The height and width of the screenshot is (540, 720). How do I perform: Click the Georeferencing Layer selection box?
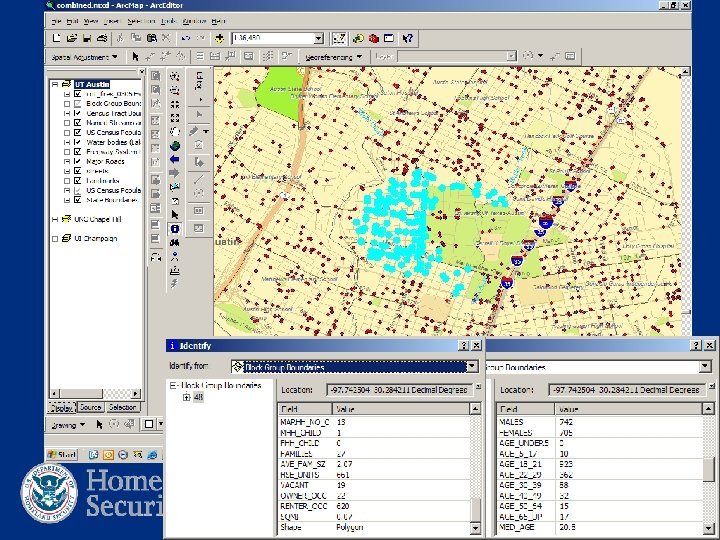[457, 56]
